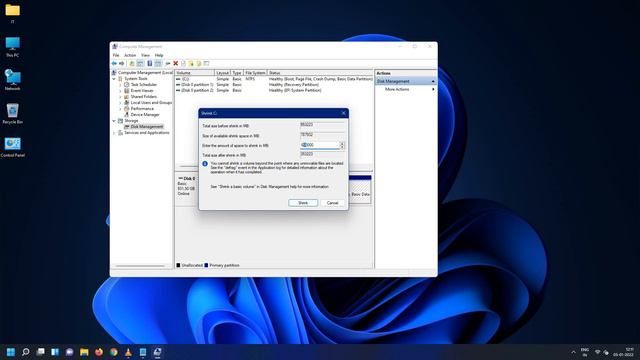Open Widgets from the taskbar

tap(55, 352)
